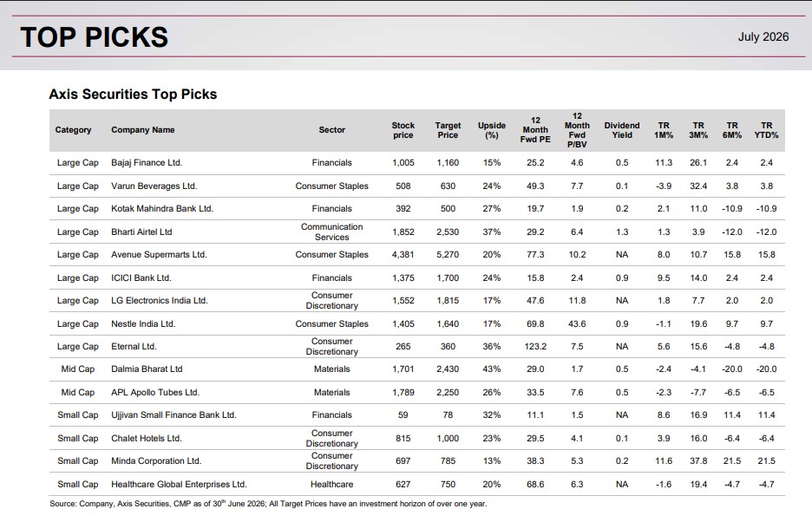Click the TR YTD% column header
Screen dimensions: 812x522
click(x=766, y=130)
